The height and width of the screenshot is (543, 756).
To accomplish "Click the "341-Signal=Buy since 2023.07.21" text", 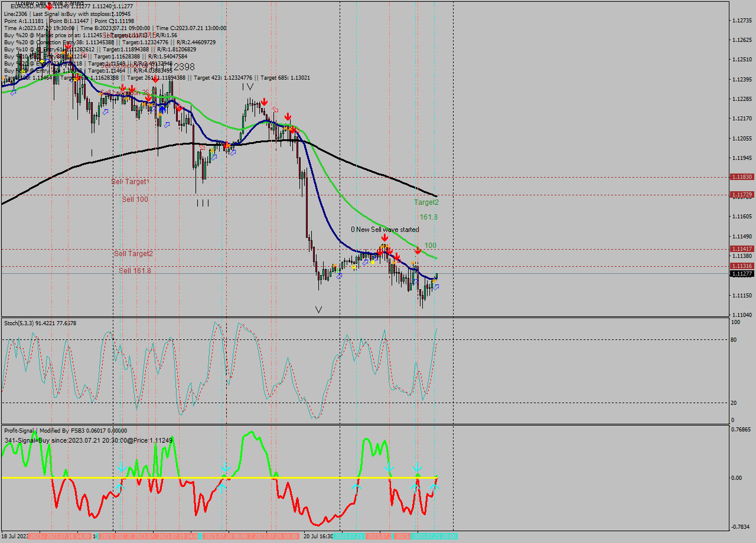I will point(65,441).
